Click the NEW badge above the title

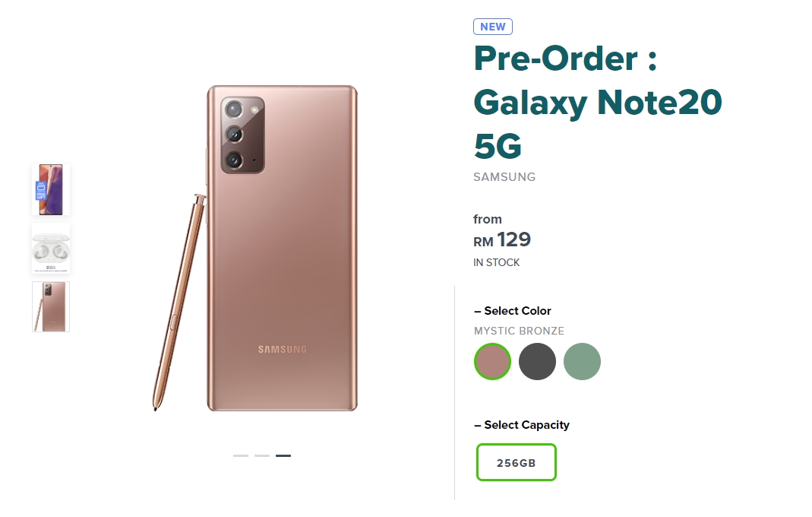click(493, 27)
